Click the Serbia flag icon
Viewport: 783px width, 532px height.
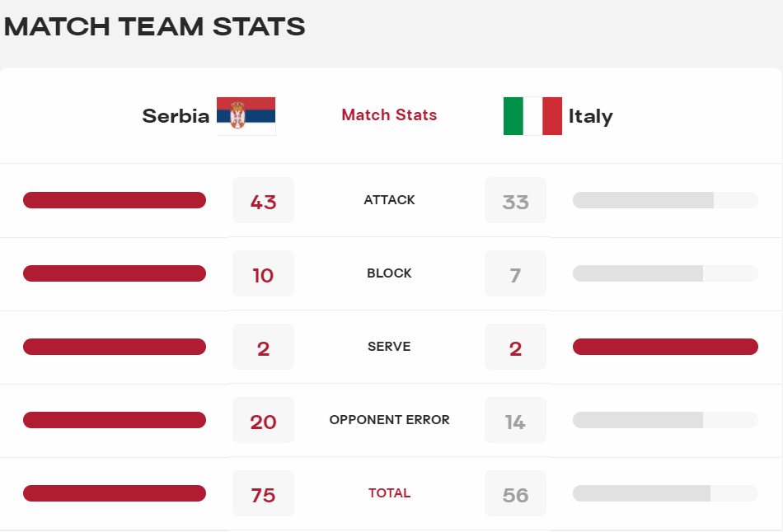[x=246, y=116]
